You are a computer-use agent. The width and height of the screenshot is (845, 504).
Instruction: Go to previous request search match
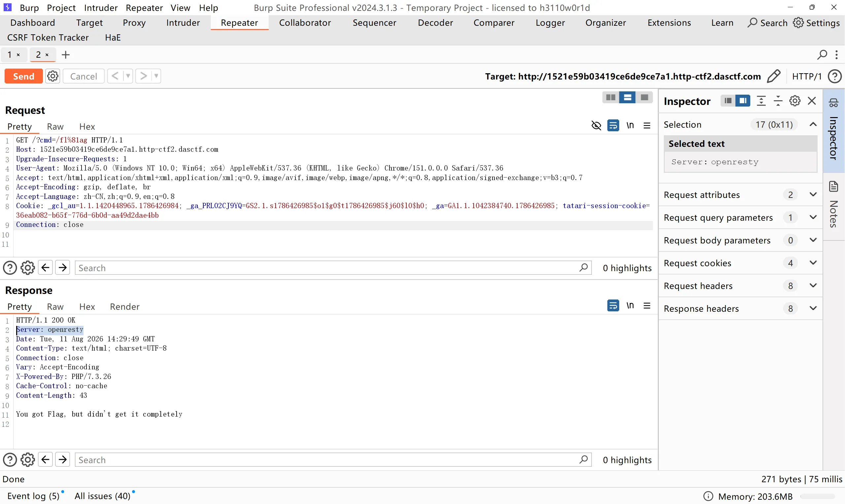(46, 268)
